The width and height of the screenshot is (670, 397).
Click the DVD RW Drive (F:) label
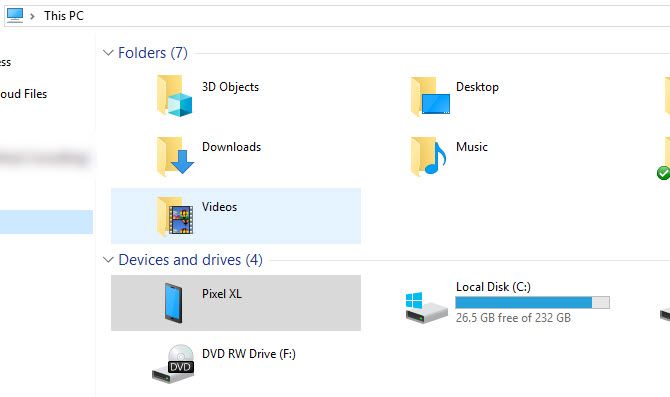tap(249, 354)
